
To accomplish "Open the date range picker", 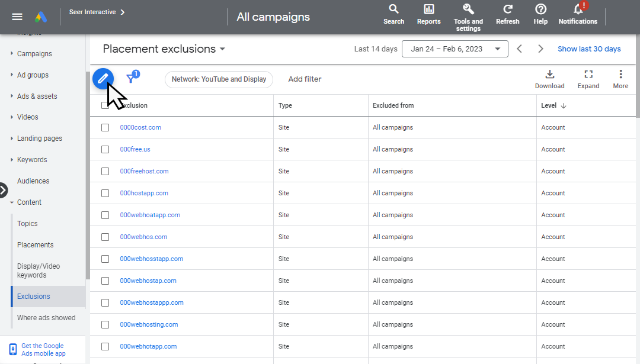I will tap(455, 49).
